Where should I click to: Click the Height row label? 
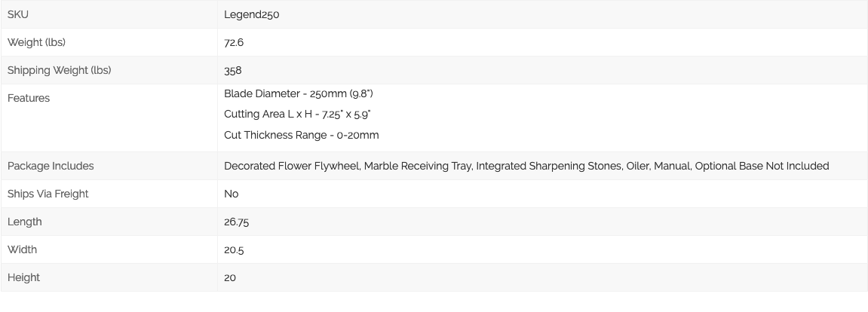[x=23, y=277]
